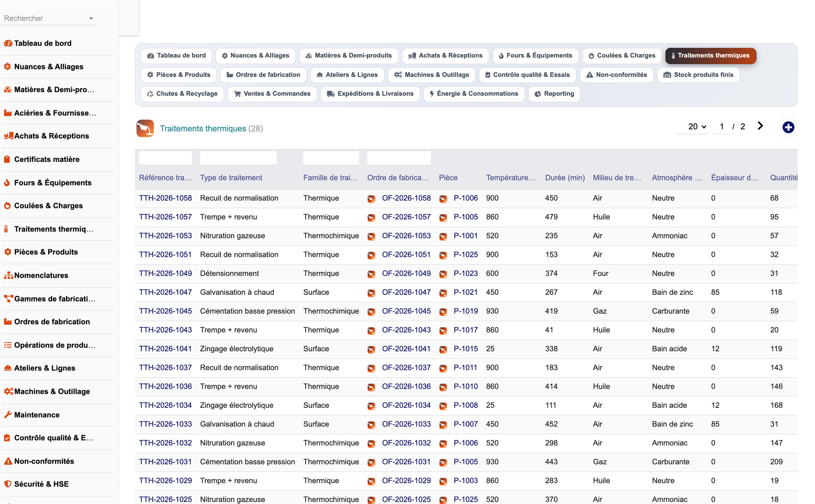Screen dimensions: 815x504
Task: Click the Contrôle qualité sidebar icon
Action: coord(7,438)
